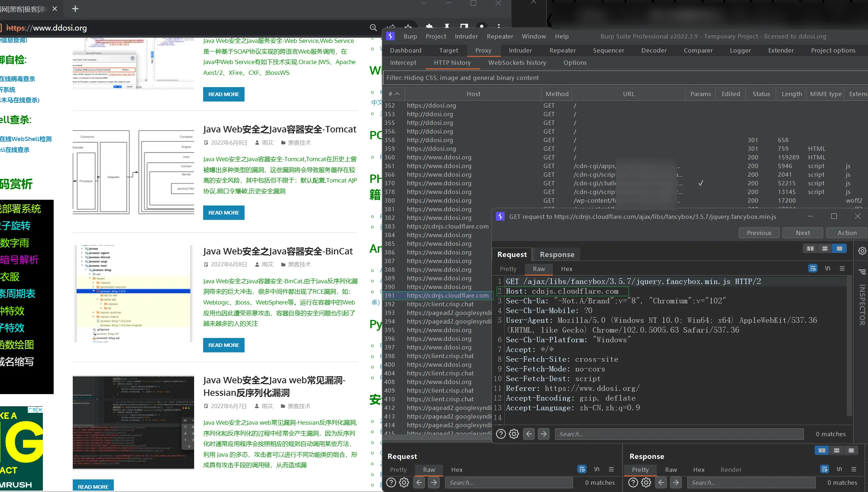This screenshot has width=868, height=492.
Task: Click help icon in bottom Response panel
Action: 633,483
